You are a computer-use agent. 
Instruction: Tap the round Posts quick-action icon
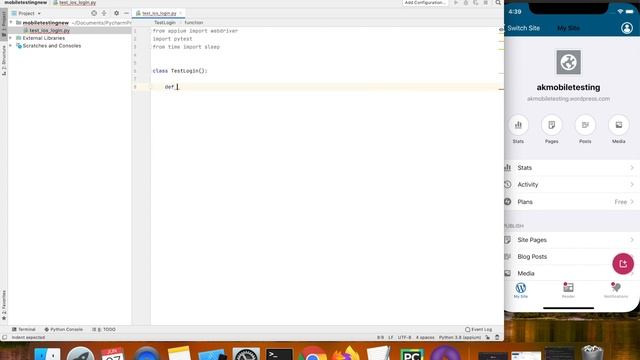585,125
